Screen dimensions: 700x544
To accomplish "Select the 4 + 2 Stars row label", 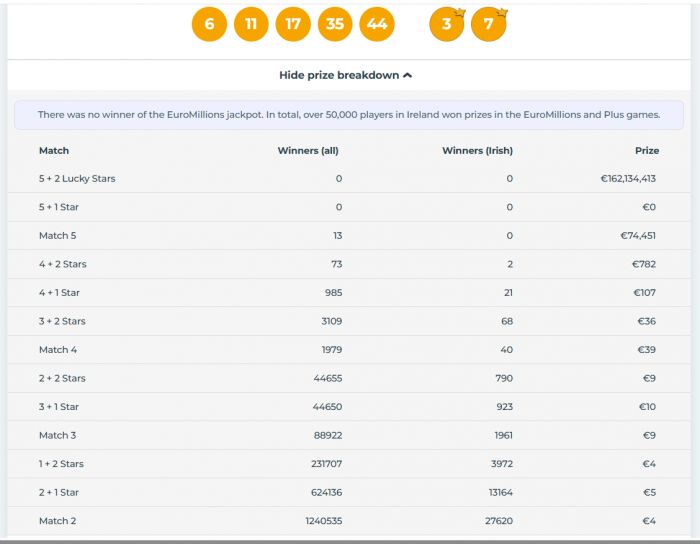I will 62,264.
